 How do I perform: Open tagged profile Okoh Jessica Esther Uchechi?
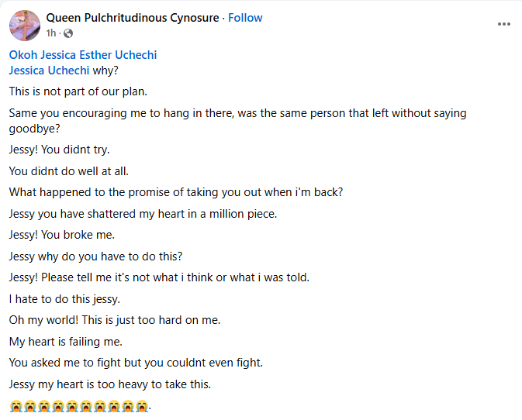83,55
